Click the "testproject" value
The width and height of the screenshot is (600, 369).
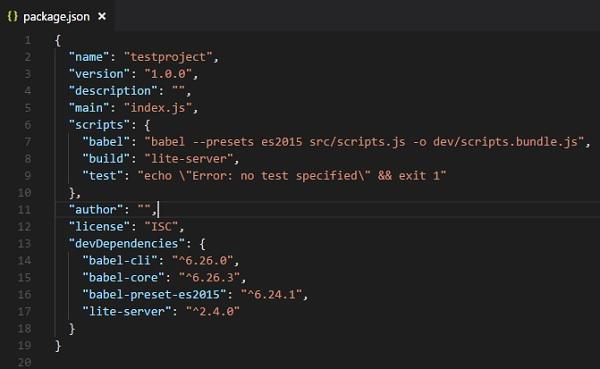tap(168, 57)
